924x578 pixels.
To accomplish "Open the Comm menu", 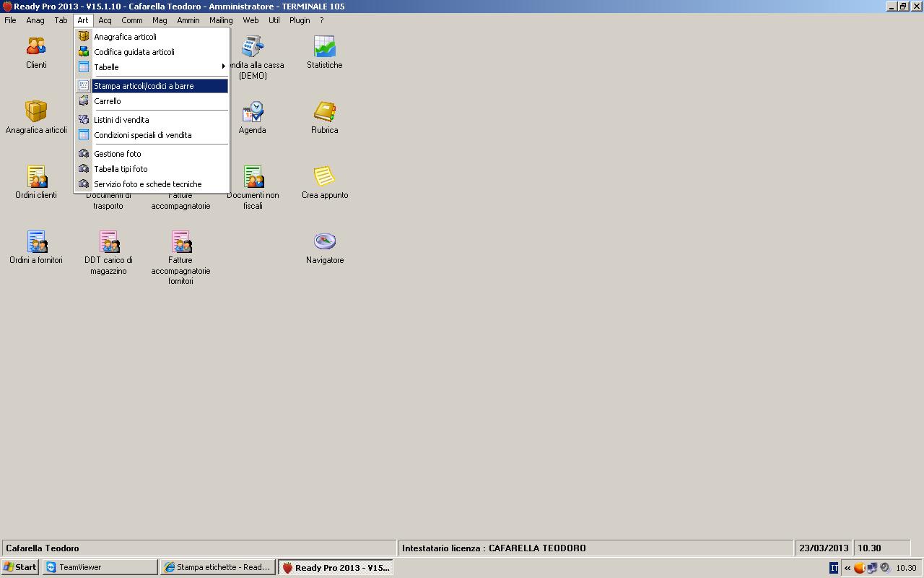I will (132, 20).
